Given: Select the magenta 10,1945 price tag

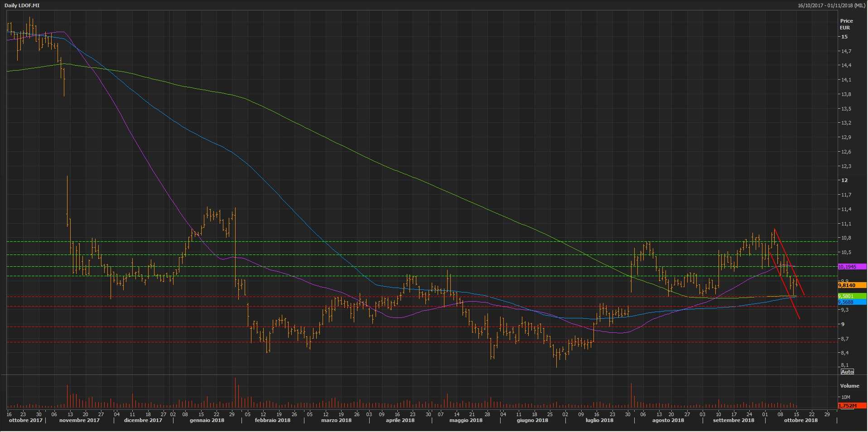Looking at the screenshot, I should [852, 267].
